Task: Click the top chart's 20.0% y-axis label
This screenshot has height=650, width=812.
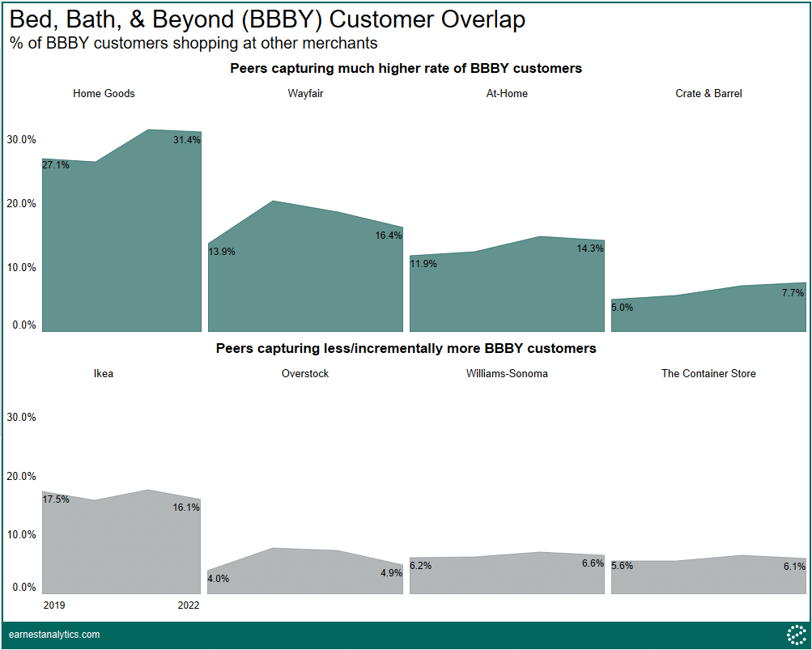Action: tap(21, 203)
